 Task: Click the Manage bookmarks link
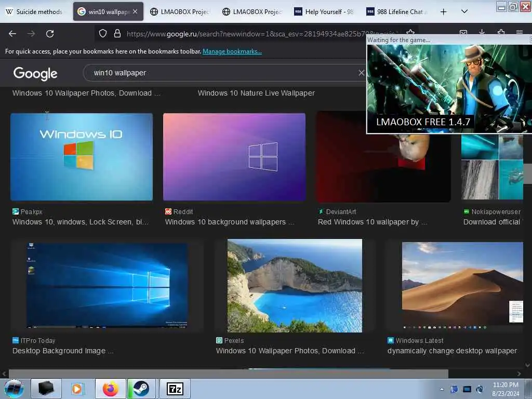[232, 51]
